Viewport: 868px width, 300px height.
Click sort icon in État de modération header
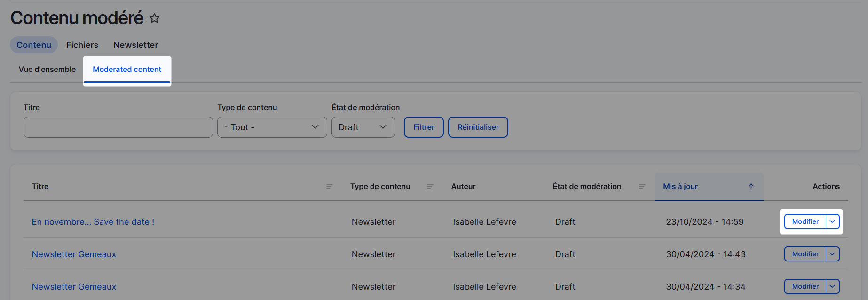(642, 187)
